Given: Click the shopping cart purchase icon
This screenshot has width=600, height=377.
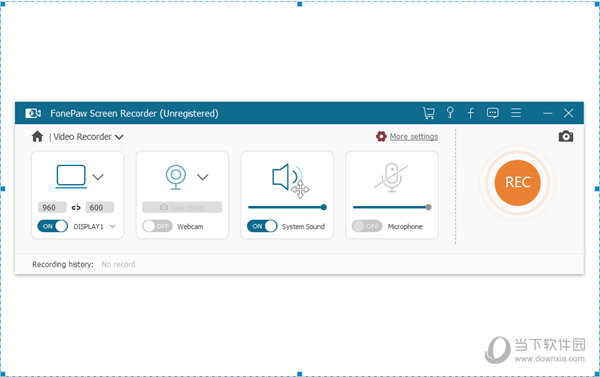Looking at the screenshot, I should click(429, 113).
